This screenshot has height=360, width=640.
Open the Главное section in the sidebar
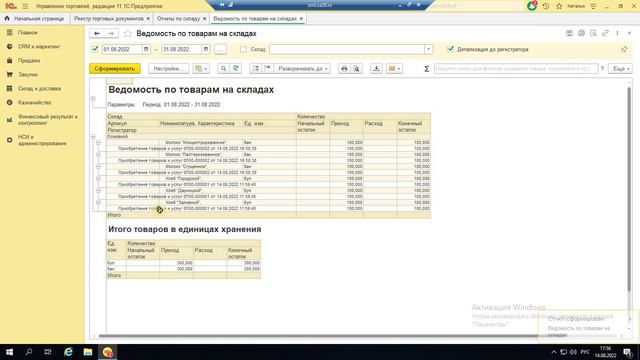tap(28, 32)
